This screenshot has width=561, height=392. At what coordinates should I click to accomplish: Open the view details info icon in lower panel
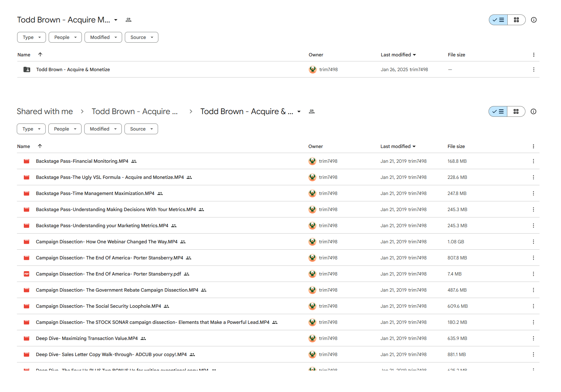point(533,111)
